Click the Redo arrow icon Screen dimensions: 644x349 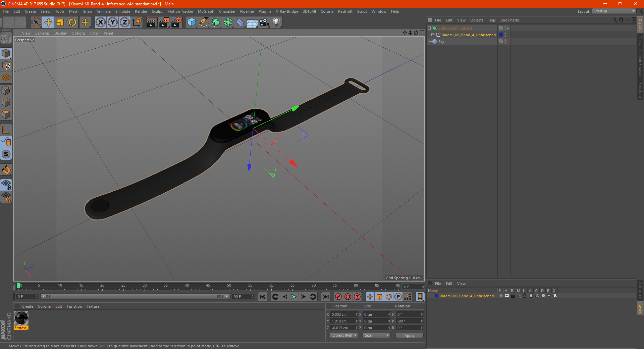(x=21, y=22)
